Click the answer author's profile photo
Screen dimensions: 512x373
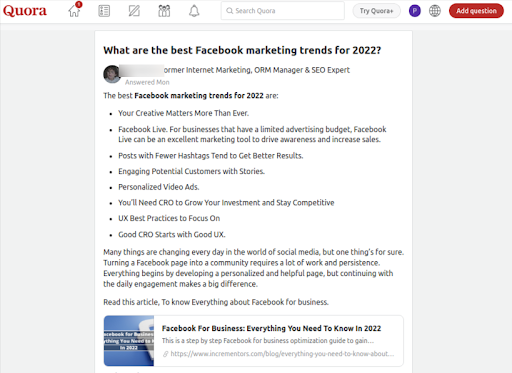[111, 74]
